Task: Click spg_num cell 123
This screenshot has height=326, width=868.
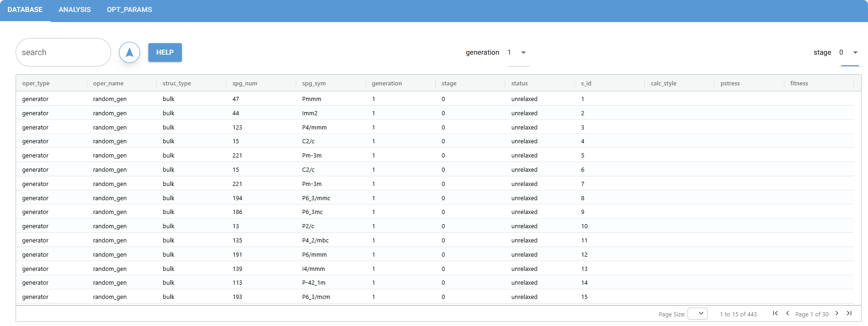Action: tap(261, 127)
